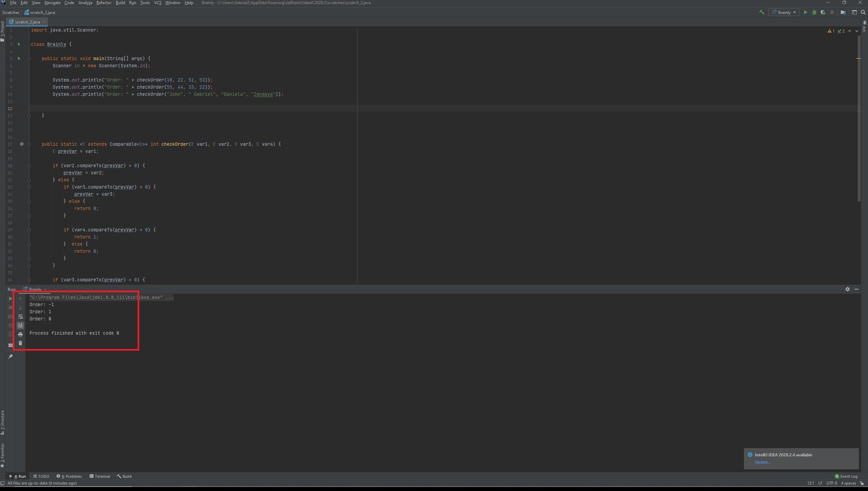
Task: Clear console output with trash icon
Action: tap(20, 343)
